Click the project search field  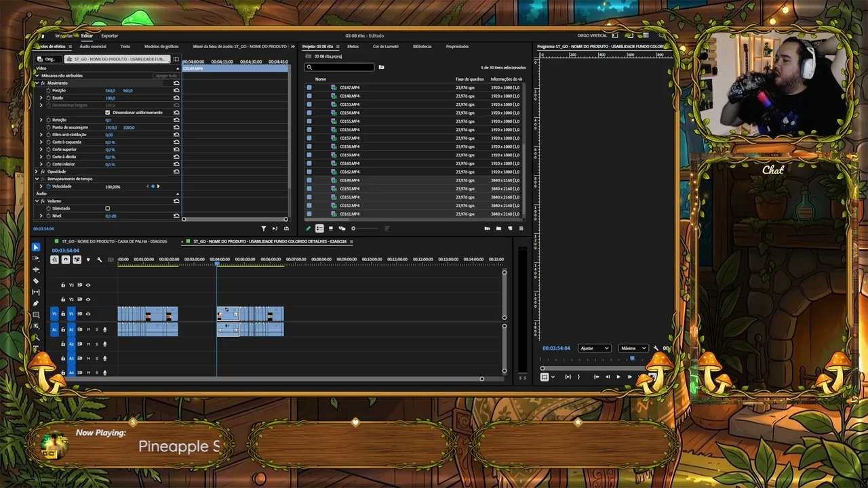pos(340,67)
